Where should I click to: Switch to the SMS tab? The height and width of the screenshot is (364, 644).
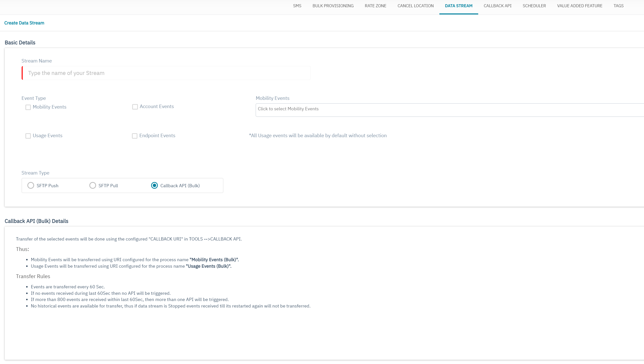tap(297, 6)
